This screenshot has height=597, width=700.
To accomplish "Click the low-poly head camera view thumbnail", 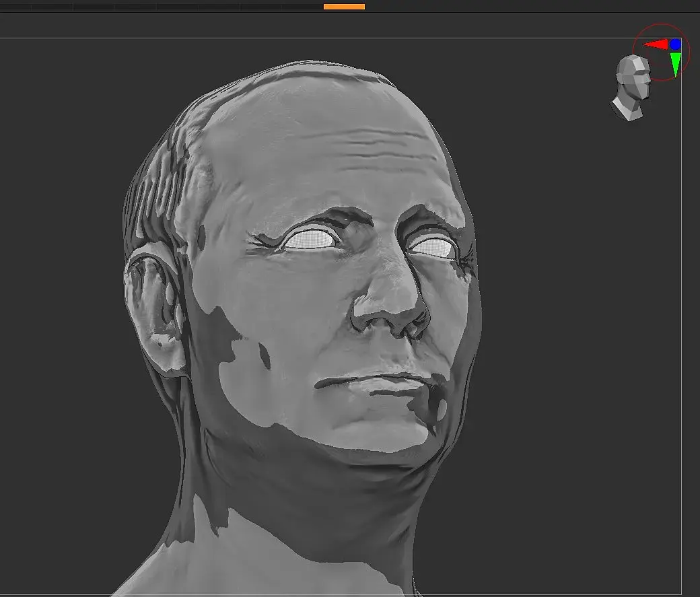I will click(x=631, y=88).
